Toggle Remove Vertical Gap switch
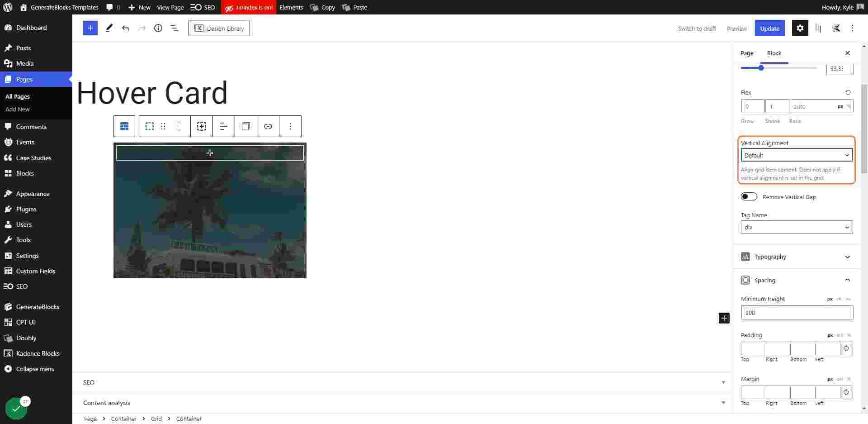Image resolution: width=868 pixels, height=424 pixels. click(749, 197)
